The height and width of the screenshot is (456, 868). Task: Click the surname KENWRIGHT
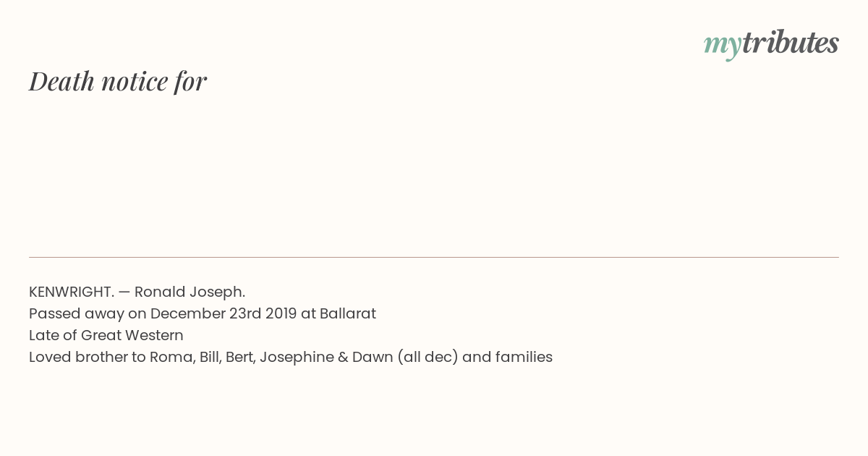pos(72,292)
